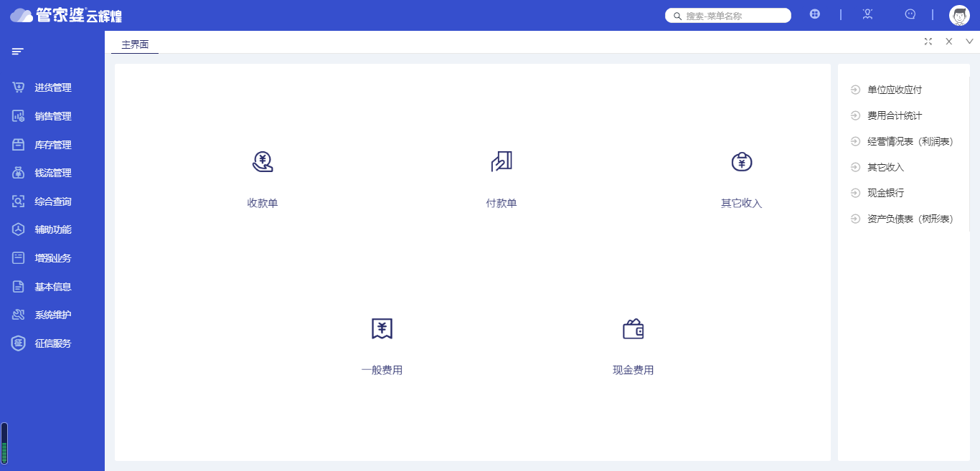Click the customer service person icon
The width and height of the screenshot is (980, 471).
[867, 14]
